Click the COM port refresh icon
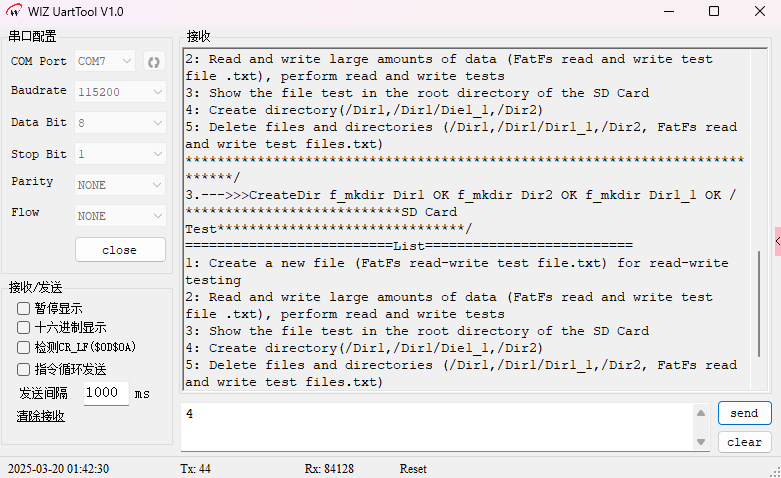The height and width of the screenshot is (478, 781). pos(153,61)
